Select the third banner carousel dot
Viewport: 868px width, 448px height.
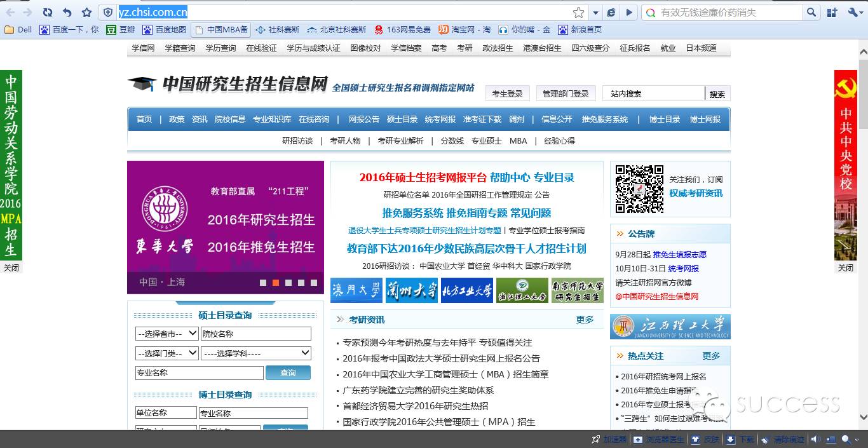(288, 283)
